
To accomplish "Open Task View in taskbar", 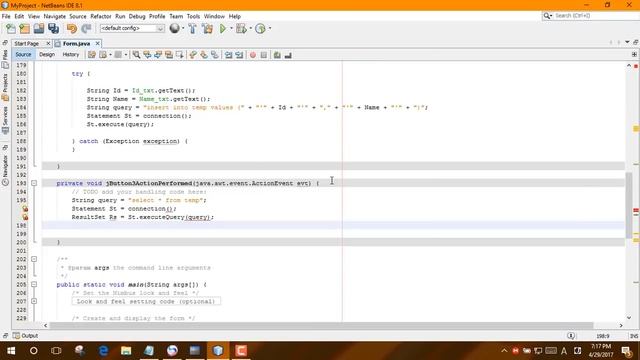I will tap(56, 351).
